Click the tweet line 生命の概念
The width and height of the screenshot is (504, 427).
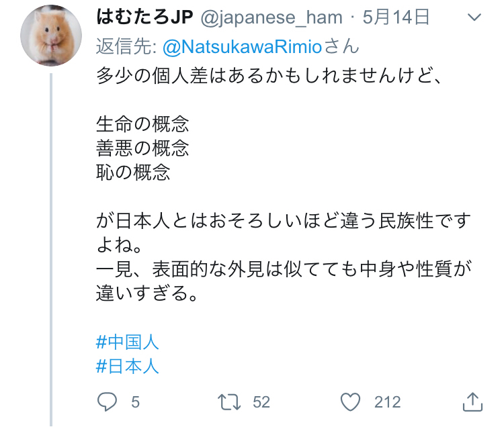(x=142, y=124)
